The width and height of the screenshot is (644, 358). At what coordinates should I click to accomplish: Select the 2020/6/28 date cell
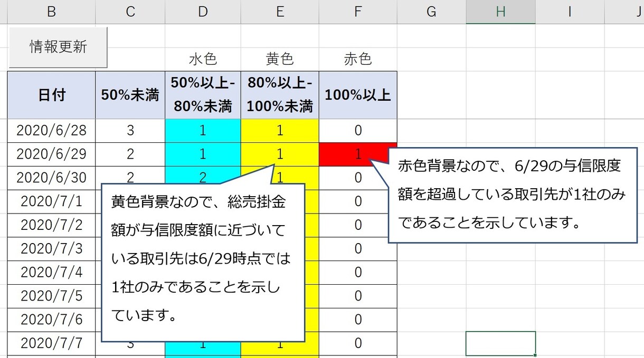pos(51,131)
